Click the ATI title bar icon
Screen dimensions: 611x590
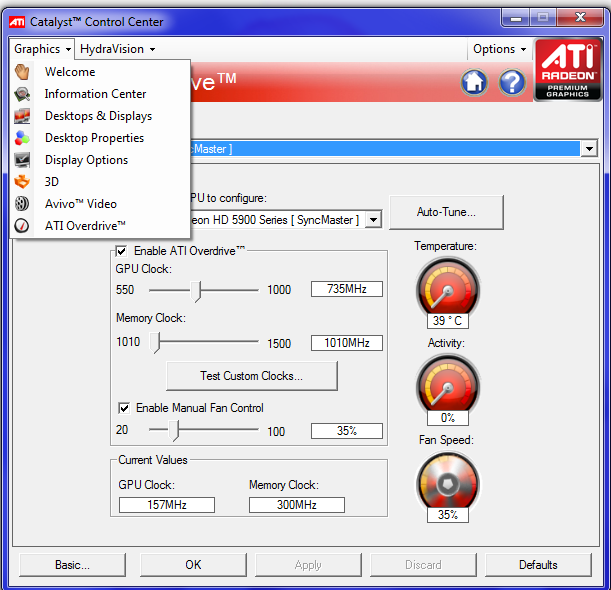pos(17,22)
